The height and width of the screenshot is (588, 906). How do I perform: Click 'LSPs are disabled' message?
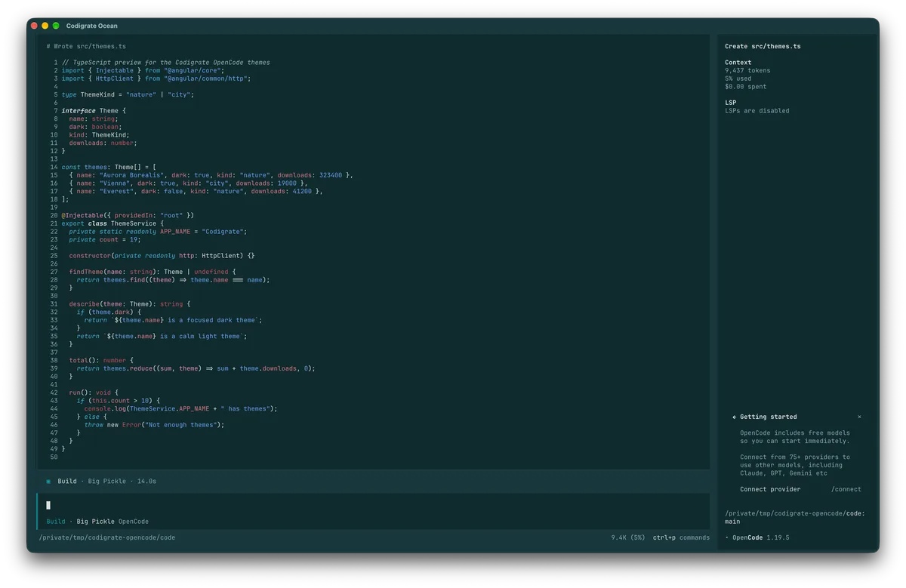tap(757, 111)
